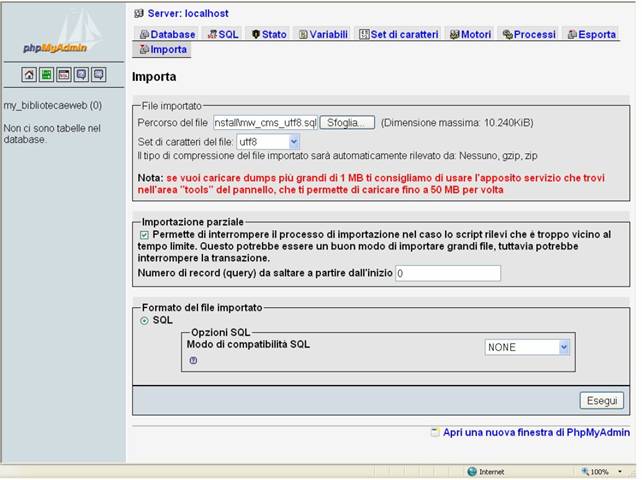Select my_bibliotecaeweb (0) database
Screen dimensions: 642x480
click(53, 106)
